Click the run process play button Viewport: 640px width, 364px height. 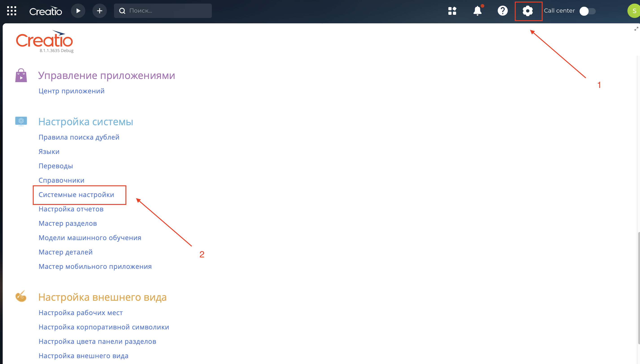coord(78,11)
